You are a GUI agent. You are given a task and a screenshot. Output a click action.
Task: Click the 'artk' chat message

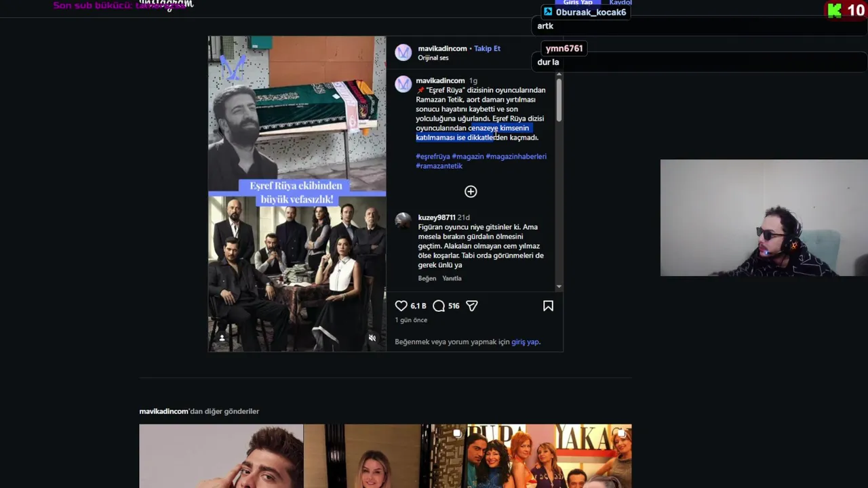point(545,26)
